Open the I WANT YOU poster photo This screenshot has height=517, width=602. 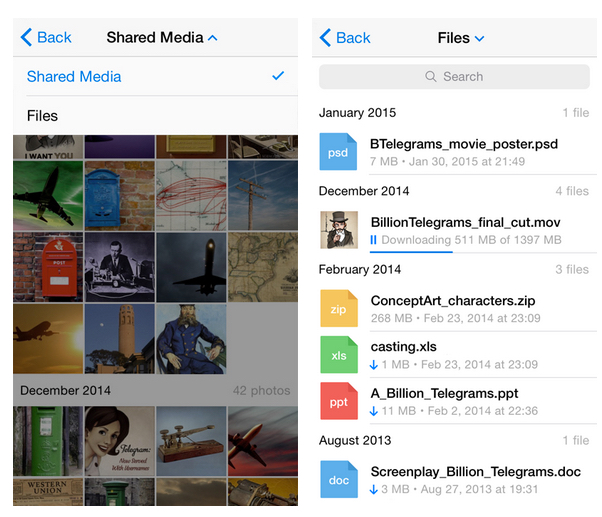coord(48,147)
